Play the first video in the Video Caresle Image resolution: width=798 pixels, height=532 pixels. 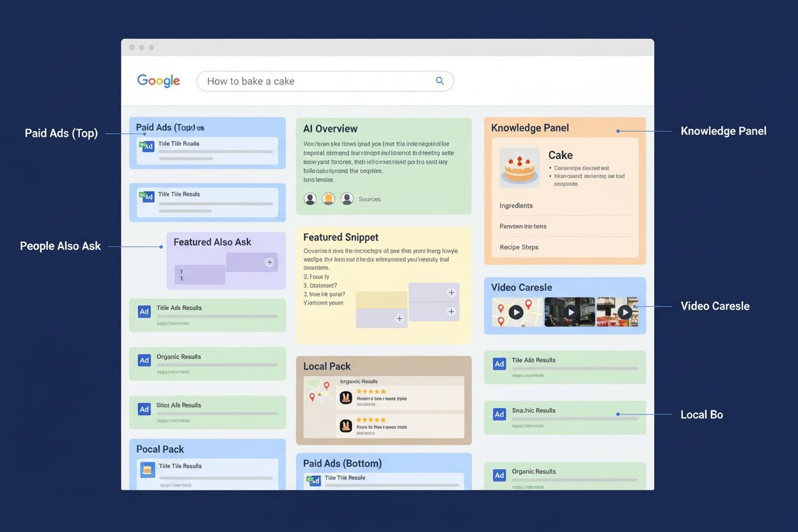coord(517,312)
